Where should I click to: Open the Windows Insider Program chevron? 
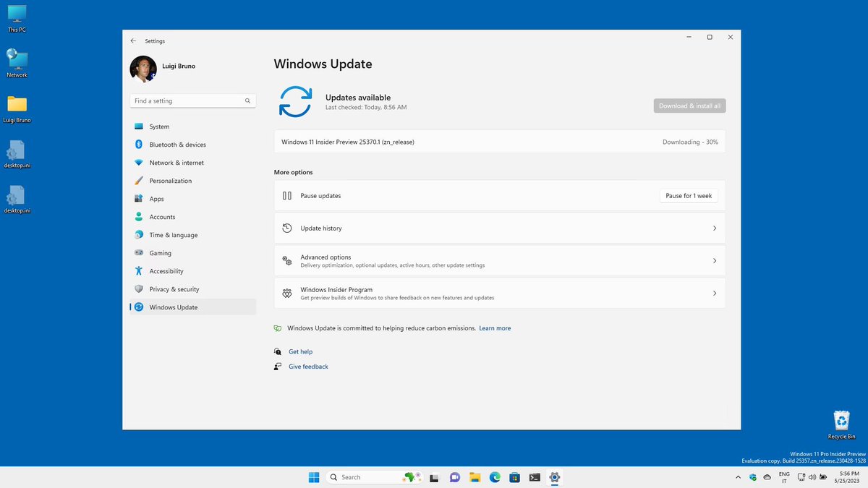click(x=715, y=294)
